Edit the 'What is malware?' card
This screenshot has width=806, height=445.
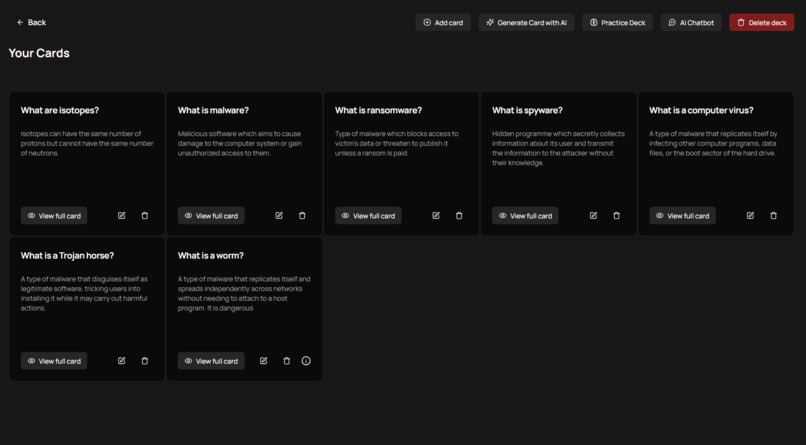click(279, 216)
